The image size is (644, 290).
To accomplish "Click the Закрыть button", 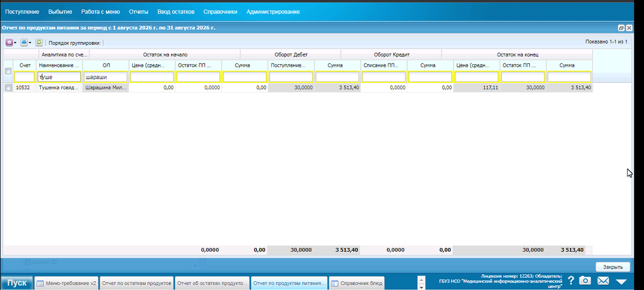I will point(613,267).
